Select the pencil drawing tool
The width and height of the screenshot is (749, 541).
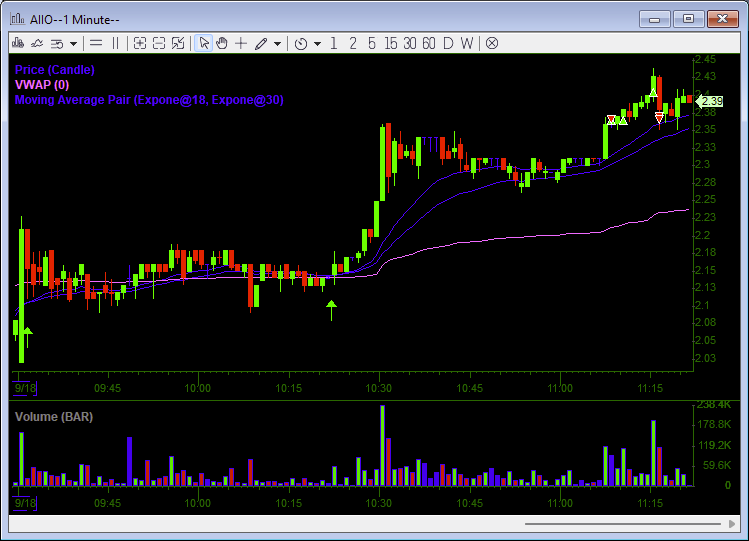click(261, 43)
